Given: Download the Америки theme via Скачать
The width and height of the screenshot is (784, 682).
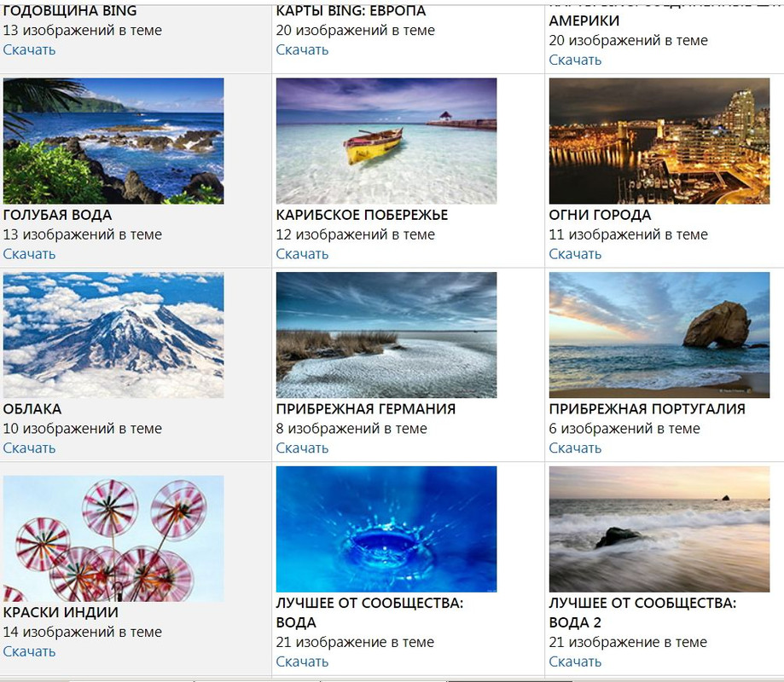Looking at the screenshot, I should [x=575, y=60].
